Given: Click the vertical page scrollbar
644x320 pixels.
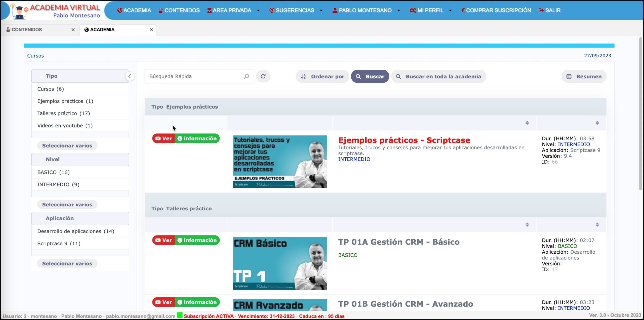Looking at the screenshot, I should 640,114.
